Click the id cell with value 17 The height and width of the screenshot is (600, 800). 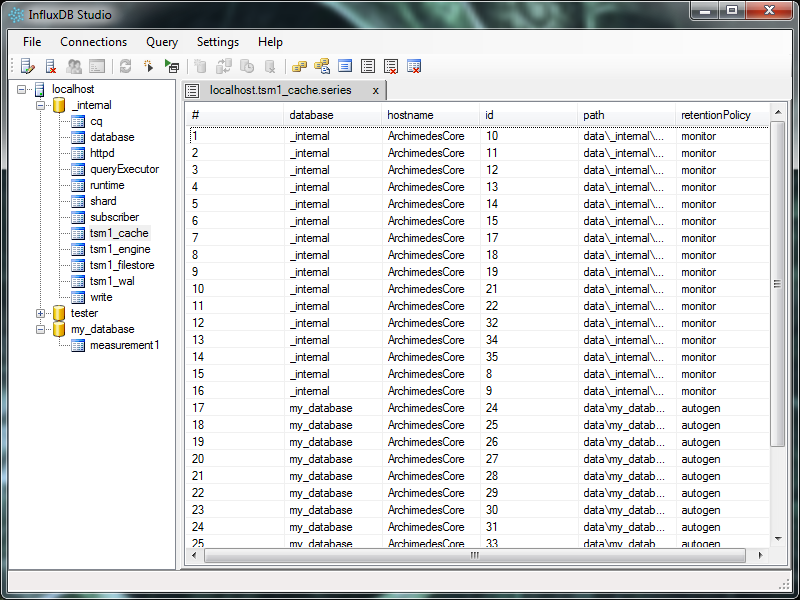pos(529,238)
